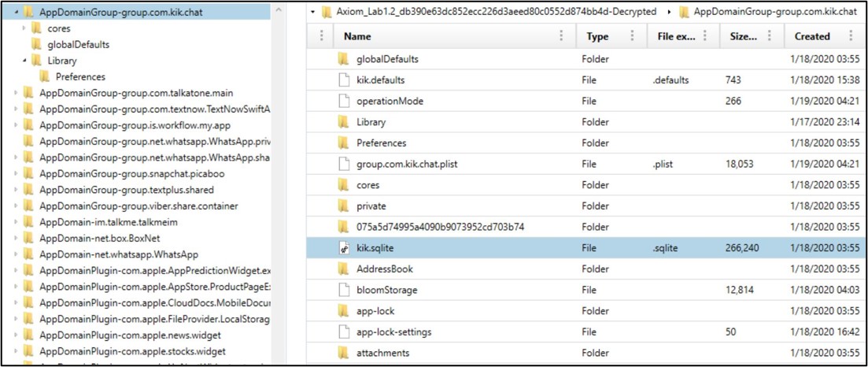Screen dimensions: 868x367
Task: Click the kik.sqlite database file icon
Action: (344, 248)
